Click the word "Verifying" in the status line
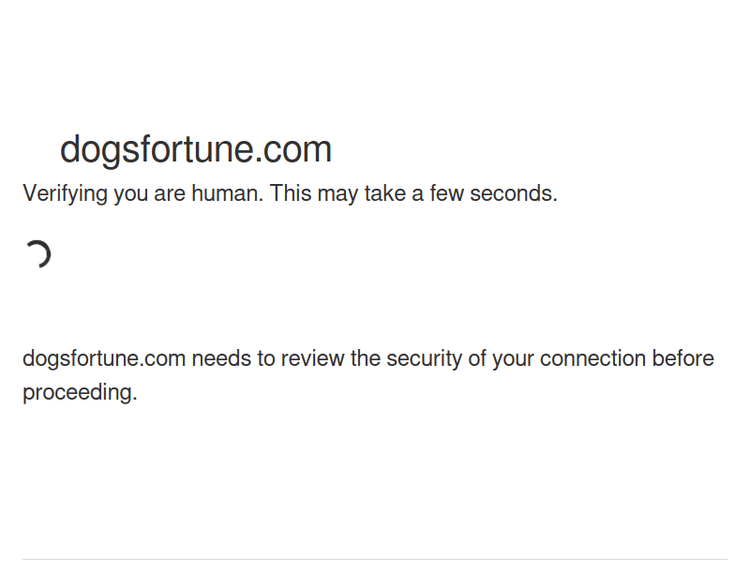This screenshot has height=563, width=750. (x=65, y=194)
